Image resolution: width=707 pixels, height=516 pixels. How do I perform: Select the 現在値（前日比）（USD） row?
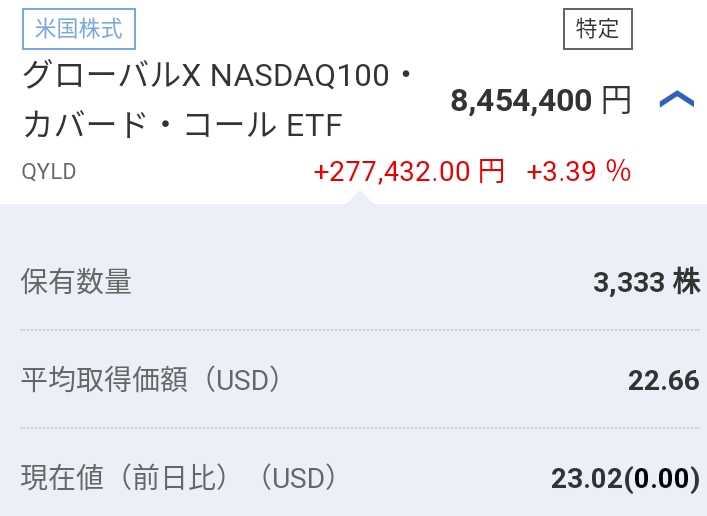point(361,478)
